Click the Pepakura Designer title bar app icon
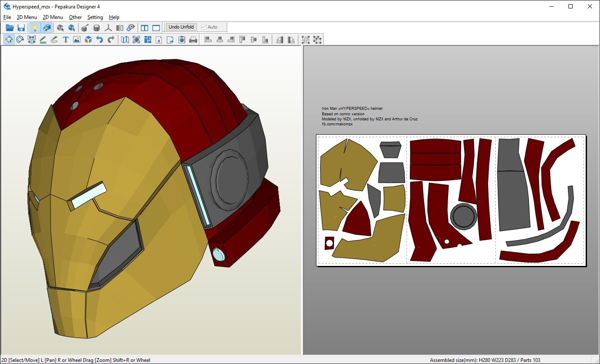Viewport: 600px width, 364px height. click(x=7, y=6)
